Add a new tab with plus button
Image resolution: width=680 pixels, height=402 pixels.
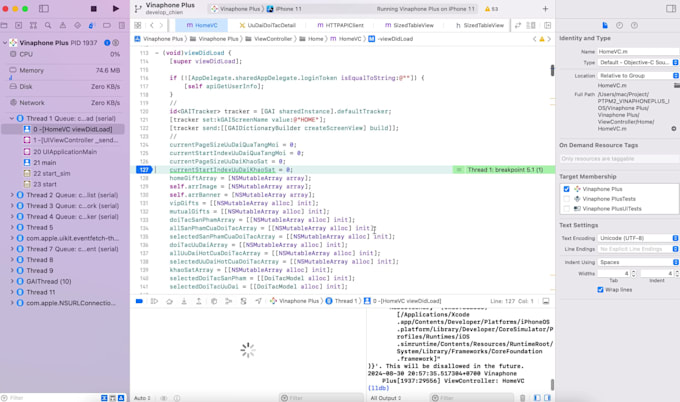[x=545, y=9]
